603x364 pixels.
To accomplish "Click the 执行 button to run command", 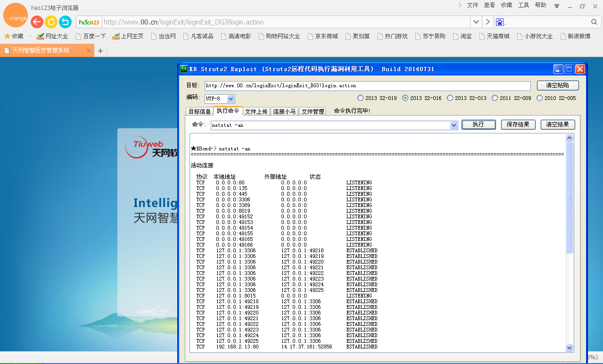I will (x=478, y=124).
